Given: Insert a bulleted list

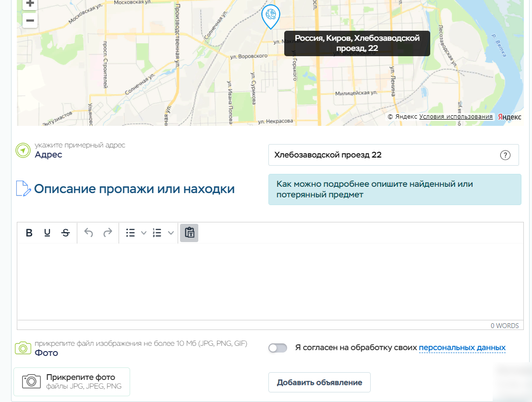Looking at the screenshot, I should point(130,233).
